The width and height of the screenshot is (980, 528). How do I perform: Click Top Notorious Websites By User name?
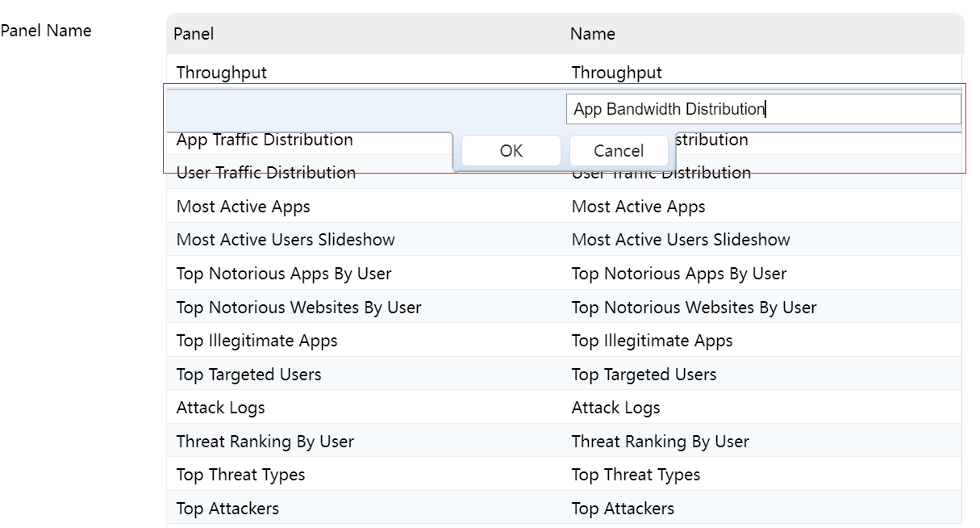point(694,308)
